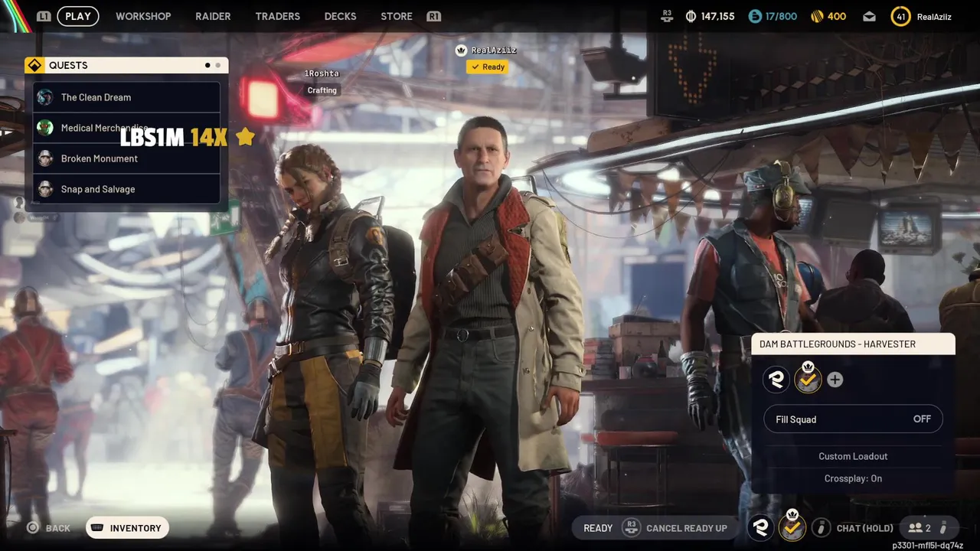Viewport: 980px width, 551px height.
Task: Click the L1 bumper tab-switch icon
Action: (x=44, y=16)
